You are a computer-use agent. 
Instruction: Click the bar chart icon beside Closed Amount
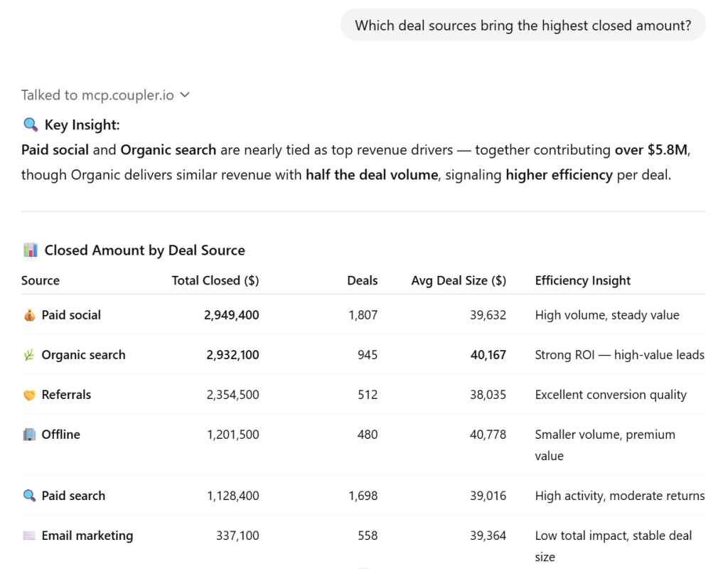(31, 250)
